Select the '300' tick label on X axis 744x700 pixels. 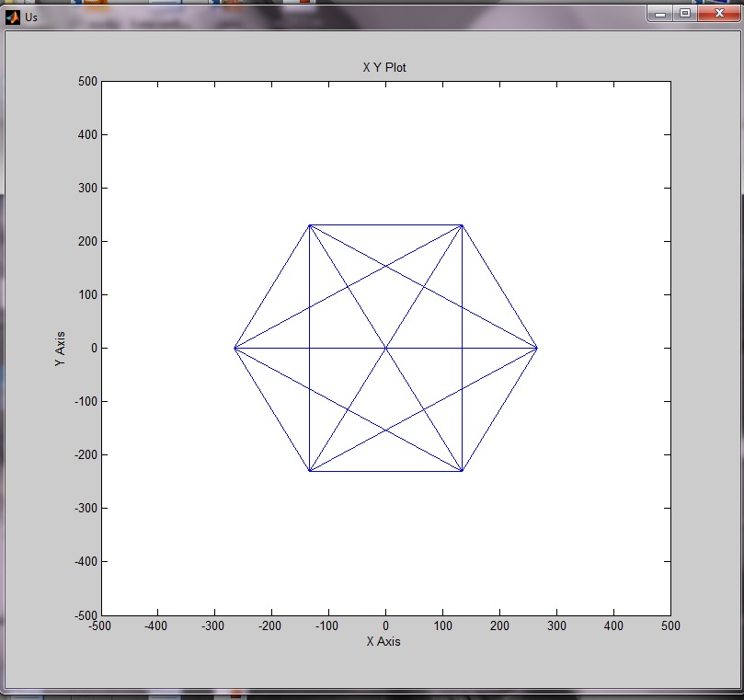click(x=556, y=626)
